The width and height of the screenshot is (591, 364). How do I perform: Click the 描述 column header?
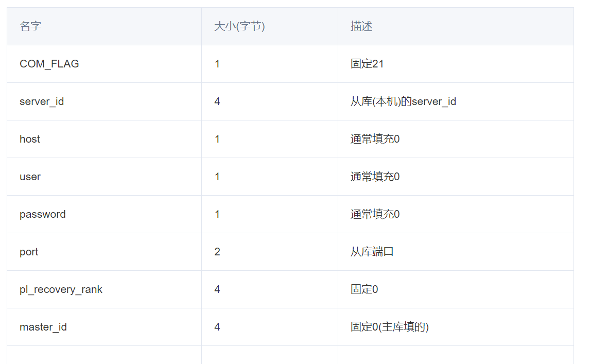361,26
